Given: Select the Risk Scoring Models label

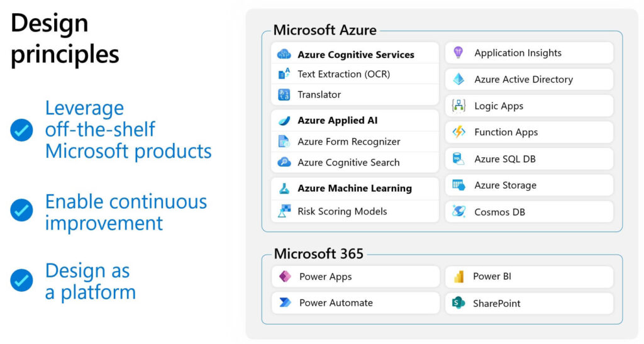Looking at the screenshot, I should point(342,211).
